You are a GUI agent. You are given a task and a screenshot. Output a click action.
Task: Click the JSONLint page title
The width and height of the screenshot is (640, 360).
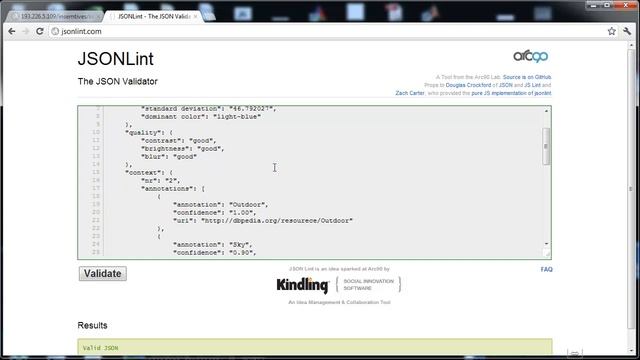(116, 59)
